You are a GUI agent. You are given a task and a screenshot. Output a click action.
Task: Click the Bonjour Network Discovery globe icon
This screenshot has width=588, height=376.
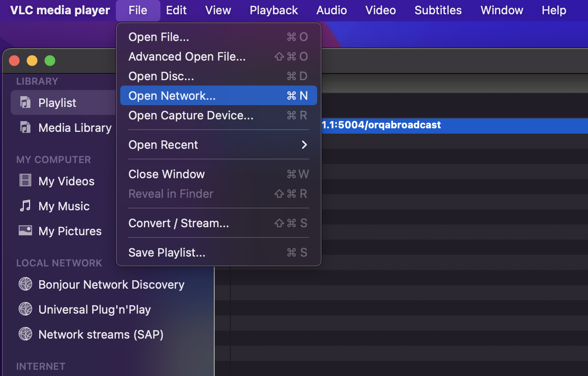[x=25, y=284]
